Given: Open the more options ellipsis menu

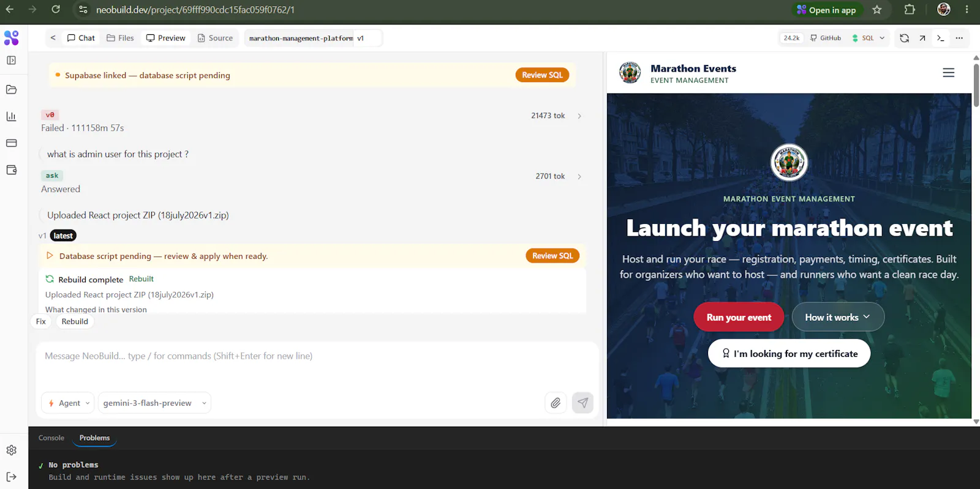Looking at the screenshot, I should coord(959,38).
